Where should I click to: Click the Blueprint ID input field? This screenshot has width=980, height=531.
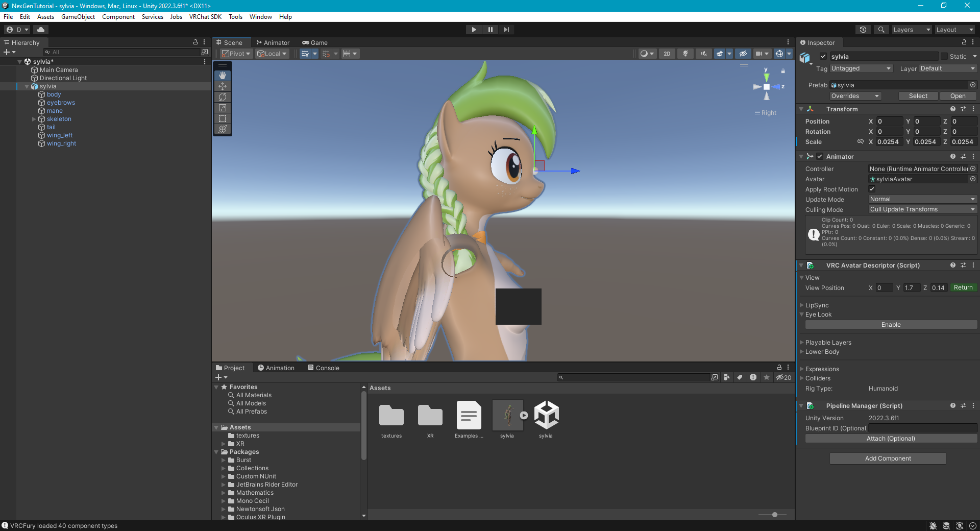tap(922, 428)
